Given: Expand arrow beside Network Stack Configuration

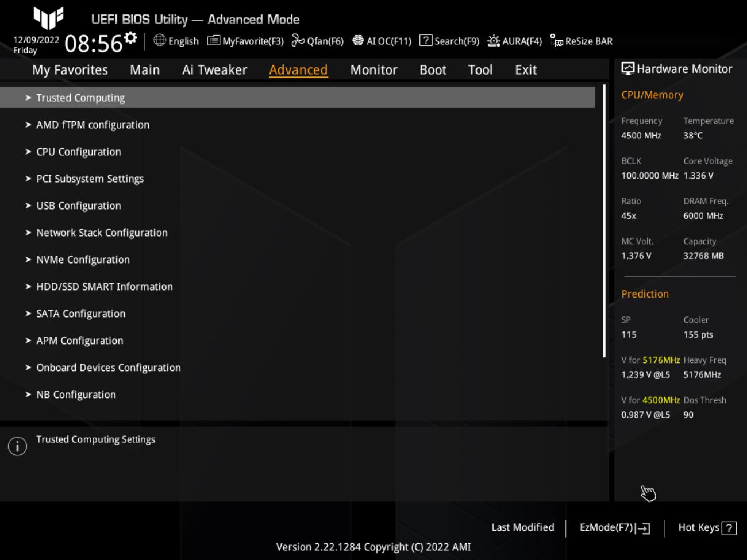Looking at the screenshot, I should pos(28,233).
